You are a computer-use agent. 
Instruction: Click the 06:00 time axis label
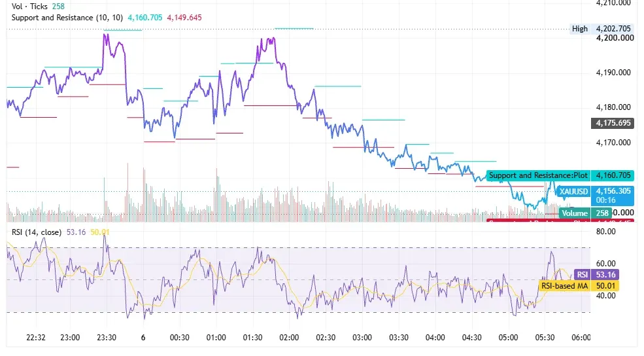pos(581,338)
